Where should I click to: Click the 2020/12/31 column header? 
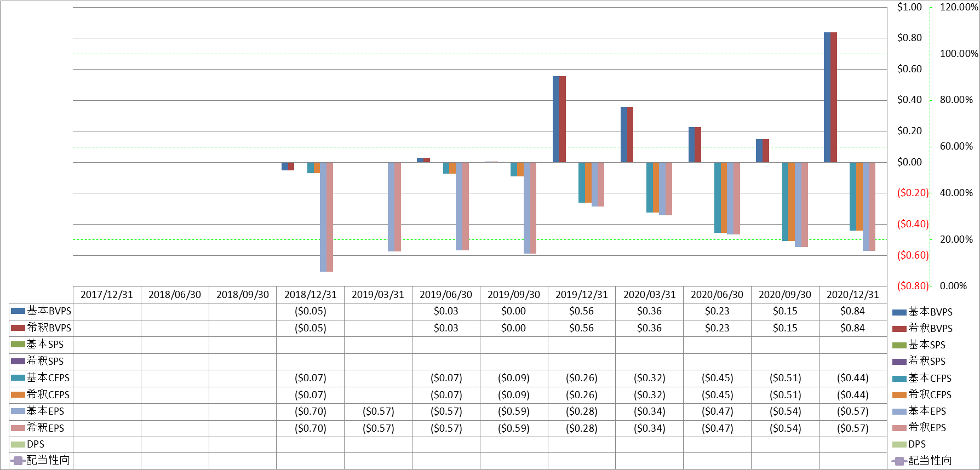click(x=853, y=294)
